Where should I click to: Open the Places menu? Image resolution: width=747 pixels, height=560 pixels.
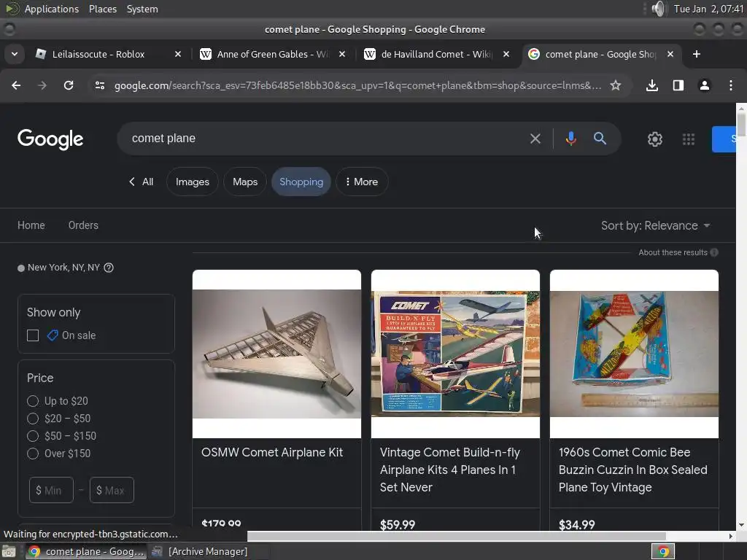click(x=103, y=9)
